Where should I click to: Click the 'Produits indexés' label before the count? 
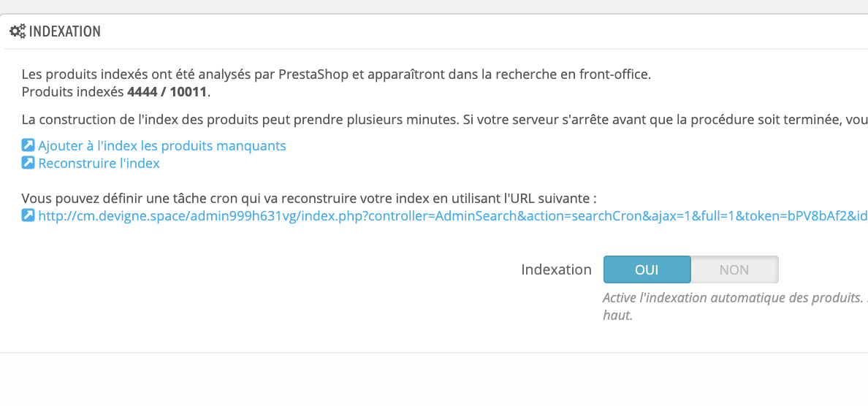pyautogui.click(x=73, y=92)
